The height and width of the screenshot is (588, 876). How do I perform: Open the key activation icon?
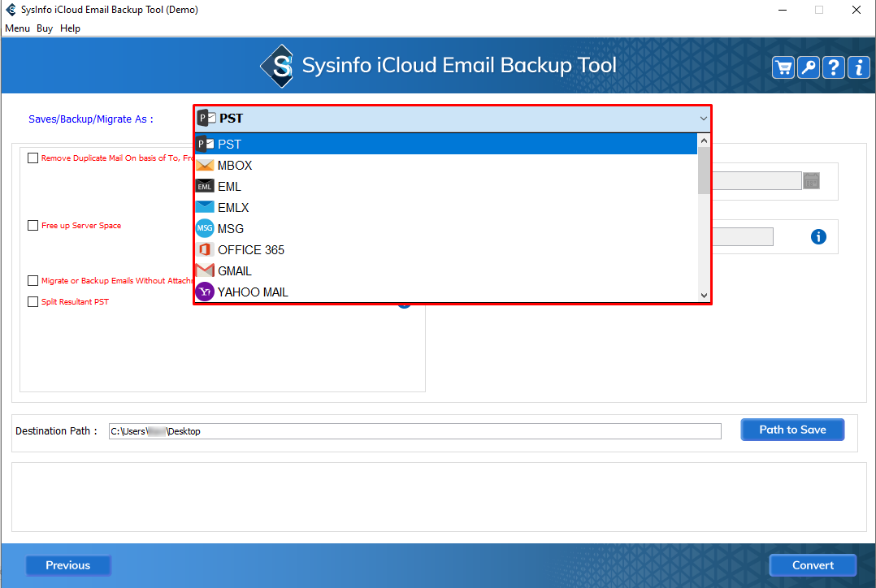coord(809,67)
